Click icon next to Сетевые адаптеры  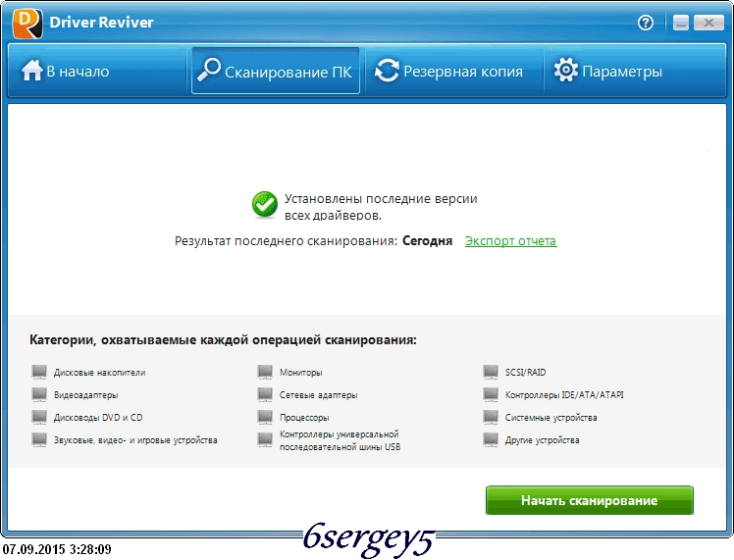(x=265, y=394)
